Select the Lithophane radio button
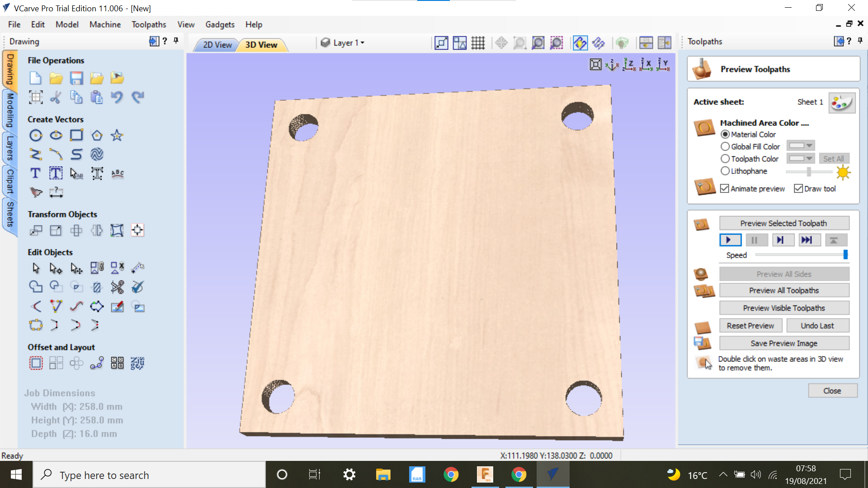The height and width of the screenshot is (488, 868). (x=725, y=171)
